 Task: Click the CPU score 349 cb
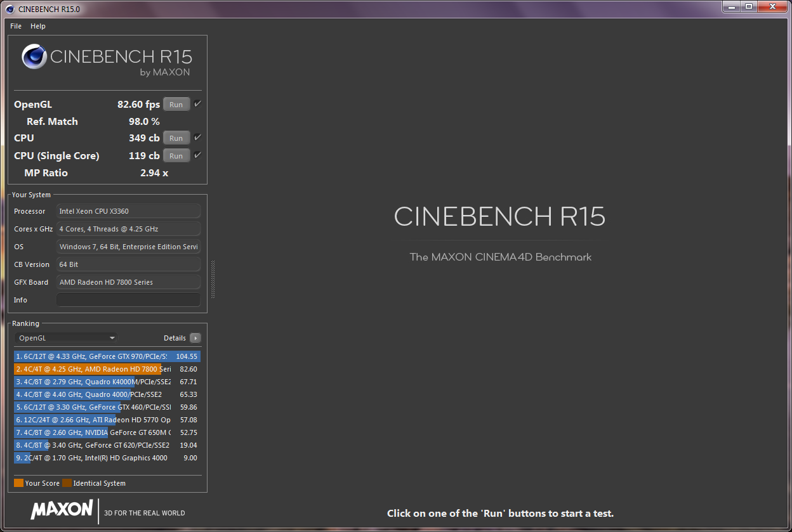144,138
